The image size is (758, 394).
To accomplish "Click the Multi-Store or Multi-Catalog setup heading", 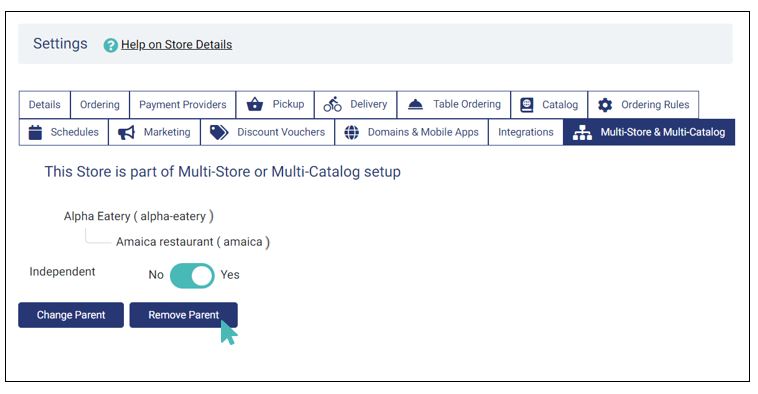I will 222,172.
